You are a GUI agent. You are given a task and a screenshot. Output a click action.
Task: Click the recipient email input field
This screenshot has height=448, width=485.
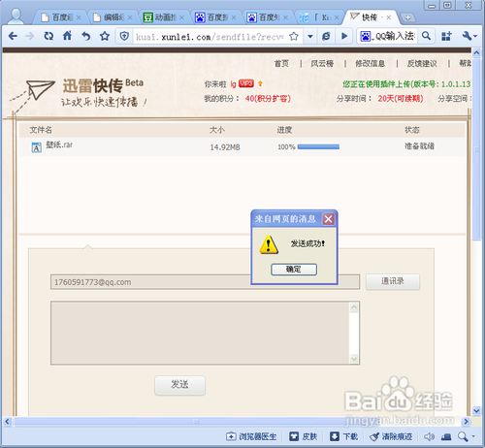(x=205, y=282)
